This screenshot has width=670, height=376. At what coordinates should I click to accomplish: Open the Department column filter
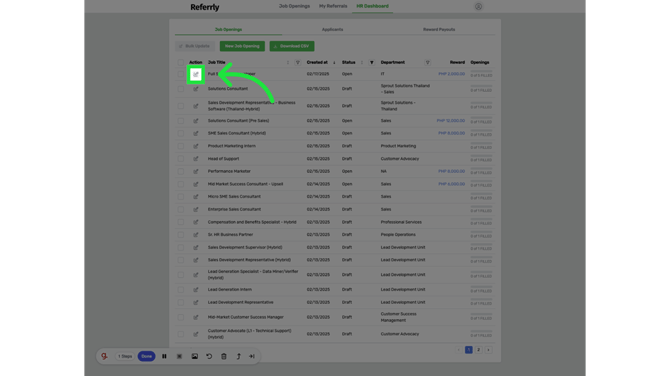[427, 62]
